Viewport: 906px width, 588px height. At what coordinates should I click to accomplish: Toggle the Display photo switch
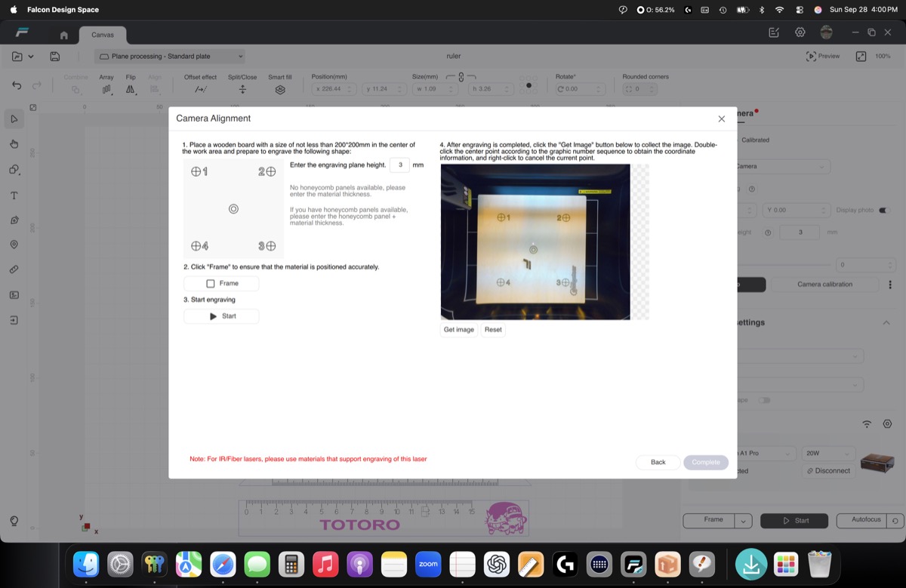pos(884,210)
